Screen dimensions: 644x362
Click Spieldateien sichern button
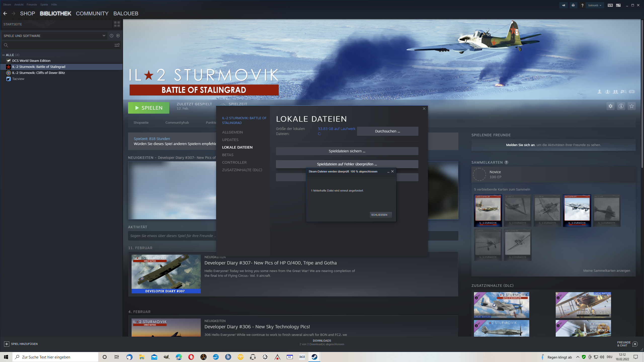pyautogui.click(x=347, y=151)
